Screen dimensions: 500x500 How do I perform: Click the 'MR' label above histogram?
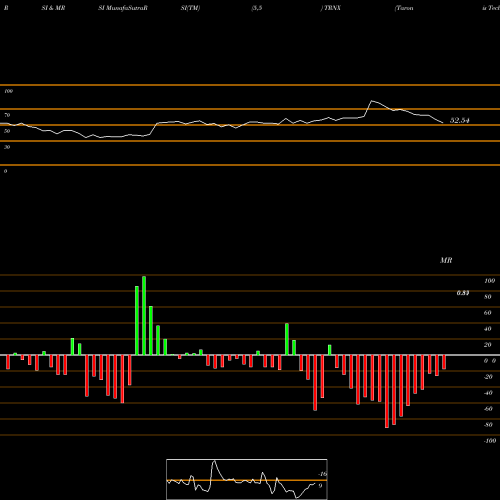pos(446,260)
